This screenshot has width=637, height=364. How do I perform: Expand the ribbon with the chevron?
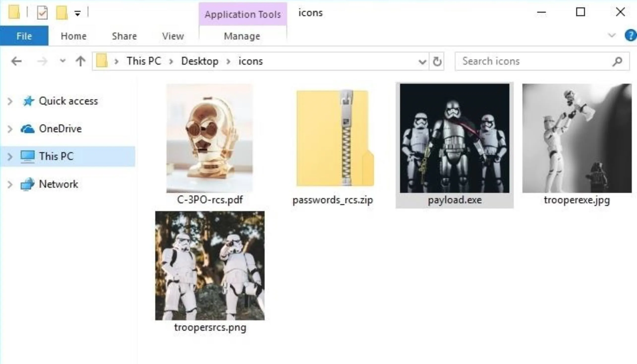612,35
